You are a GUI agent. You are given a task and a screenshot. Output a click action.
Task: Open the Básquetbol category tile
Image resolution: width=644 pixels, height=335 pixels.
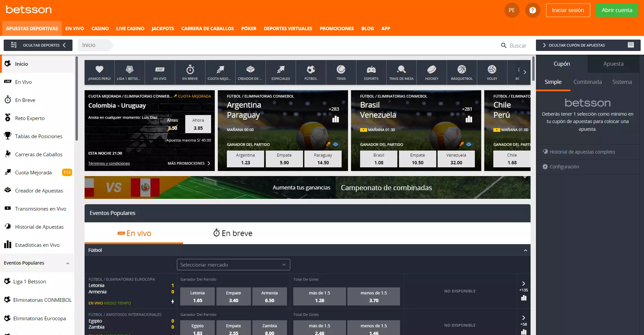462,72
